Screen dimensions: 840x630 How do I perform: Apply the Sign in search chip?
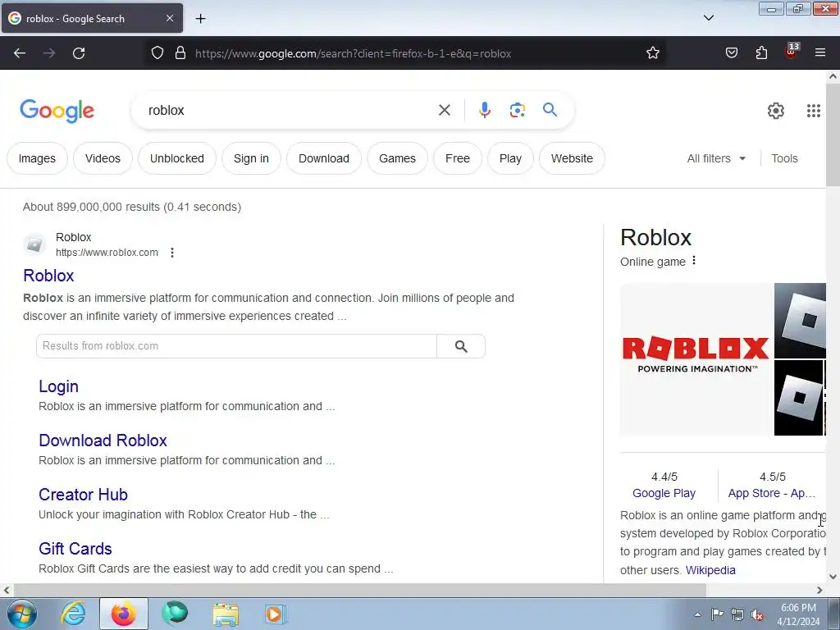tap(251, 158)
